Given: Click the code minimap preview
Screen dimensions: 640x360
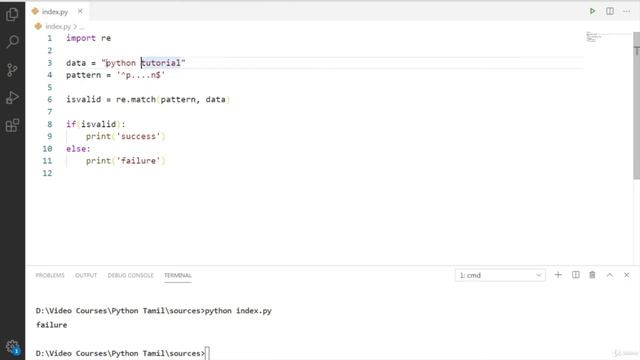Looking at the screenshot, I should pyautogui.click(x=594, y=37).
